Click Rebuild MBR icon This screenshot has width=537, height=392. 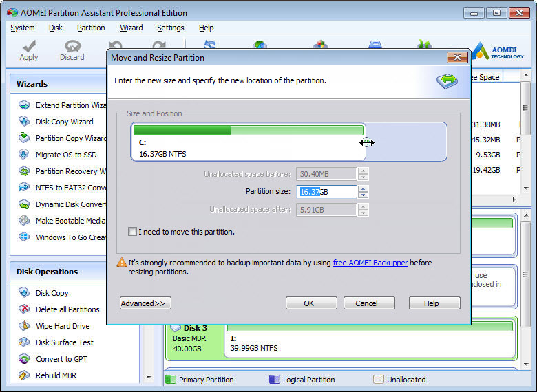[x=24, y=375]
